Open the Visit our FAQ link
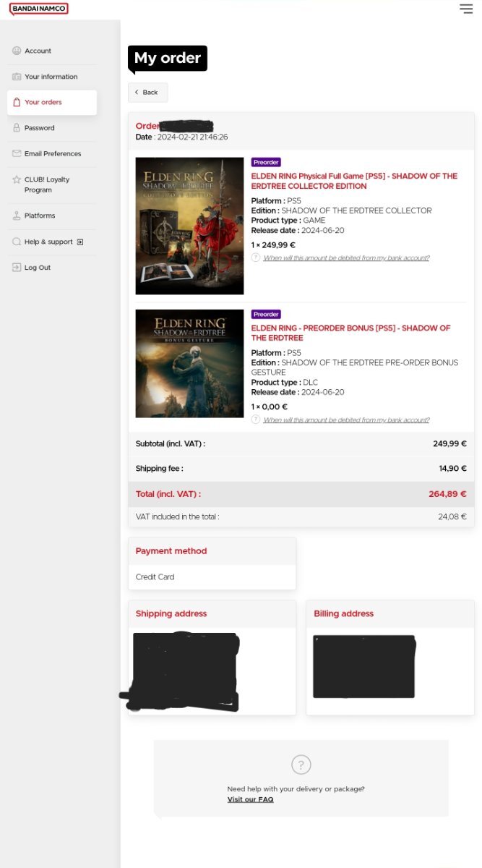 (x=250, y=799)
